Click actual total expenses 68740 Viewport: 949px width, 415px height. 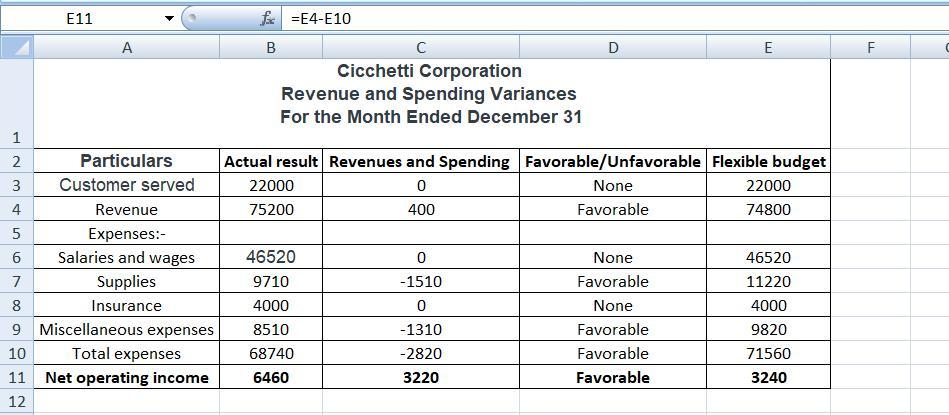271,353
